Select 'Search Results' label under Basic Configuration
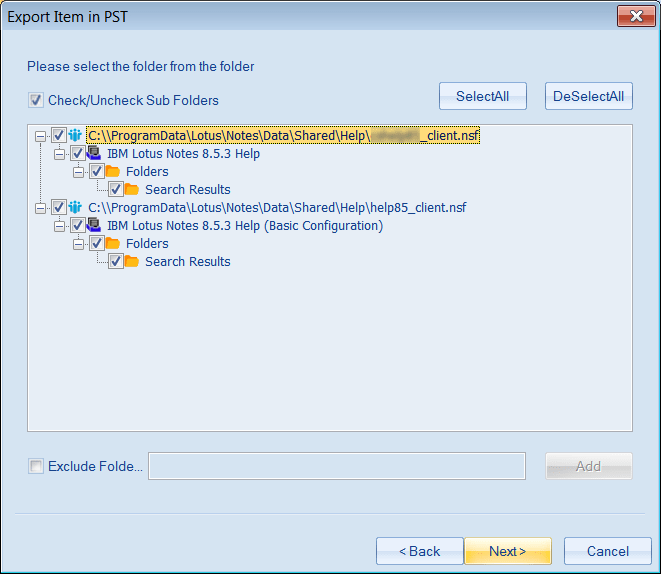Viewport: 661px width, 574px height. tap(188, 262)
